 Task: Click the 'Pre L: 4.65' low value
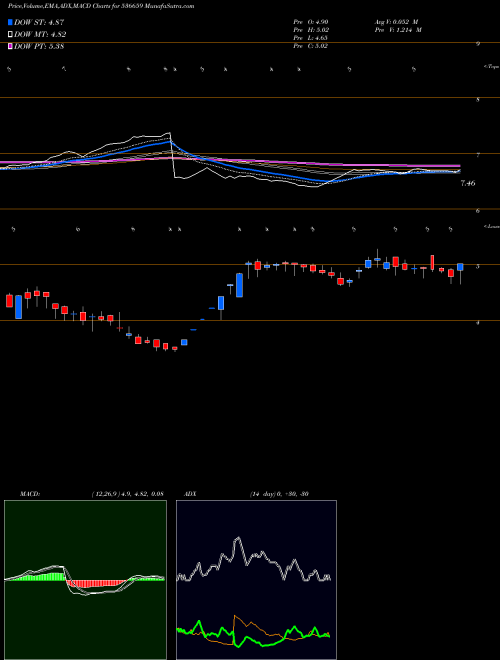[x=311, y=38]
